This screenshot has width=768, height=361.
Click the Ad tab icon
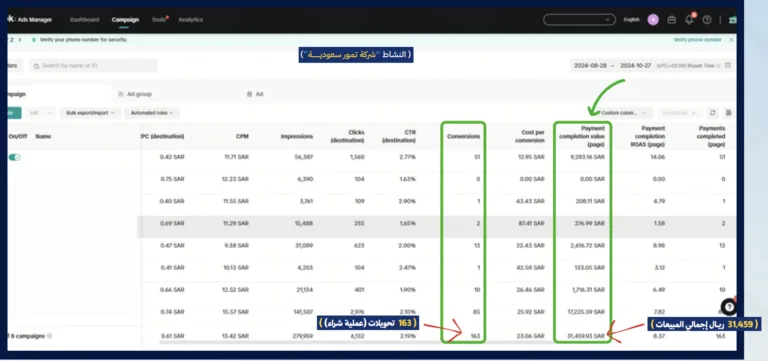coord(249,94)
